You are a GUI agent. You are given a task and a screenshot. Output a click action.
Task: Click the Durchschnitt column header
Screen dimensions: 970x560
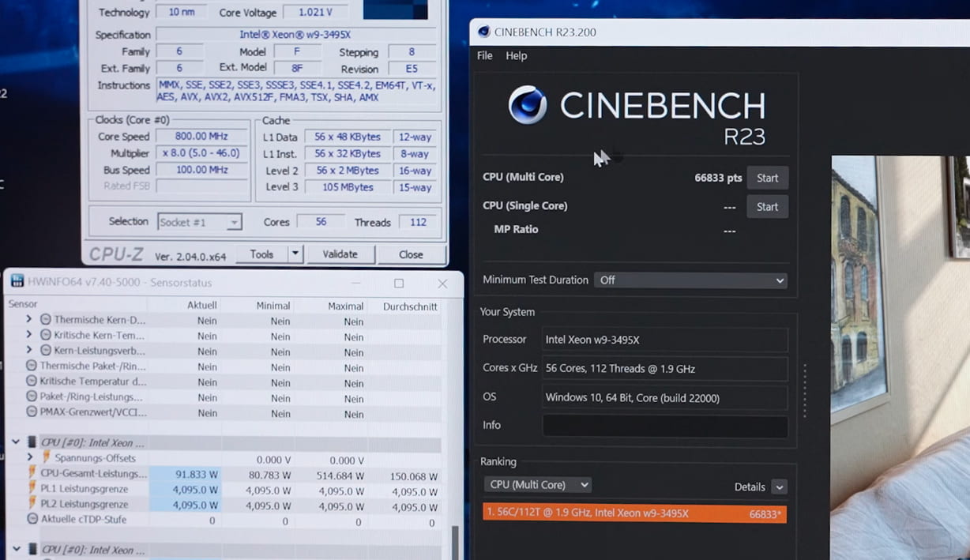[411, 306]
